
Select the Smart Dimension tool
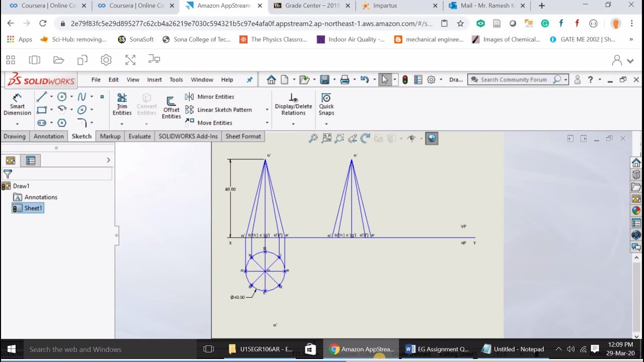(17, 104)
